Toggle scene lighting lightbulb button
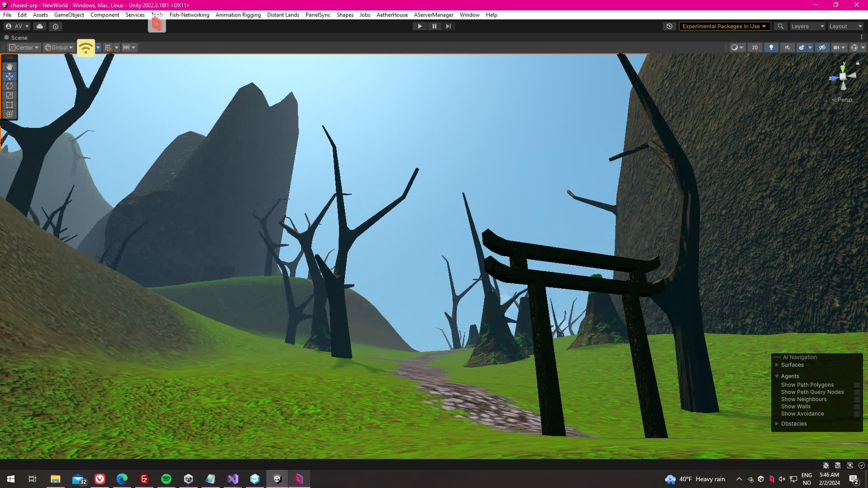 tap(771, 47)
